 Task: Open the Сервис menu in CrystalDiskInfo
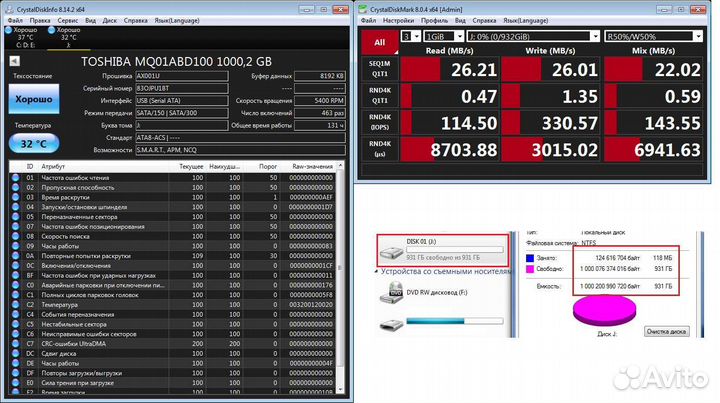point(68,21)
